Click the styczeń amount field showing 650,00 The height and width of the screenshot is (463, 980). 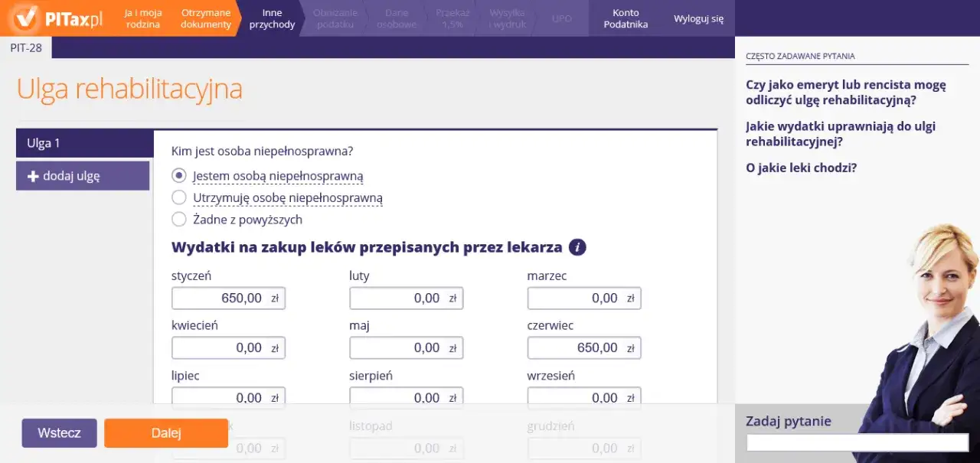point(228,298)
